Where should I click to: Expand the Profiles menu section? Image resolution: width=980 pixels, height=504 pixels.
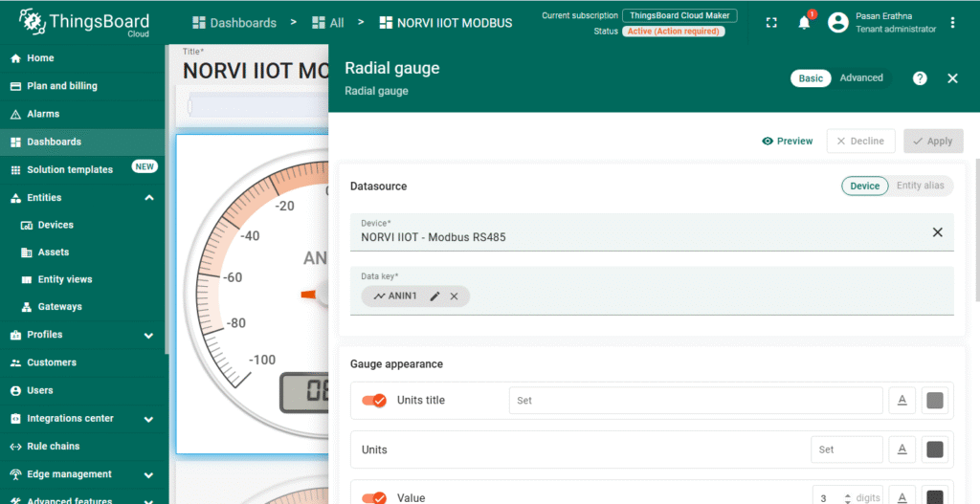click(149, 336)
